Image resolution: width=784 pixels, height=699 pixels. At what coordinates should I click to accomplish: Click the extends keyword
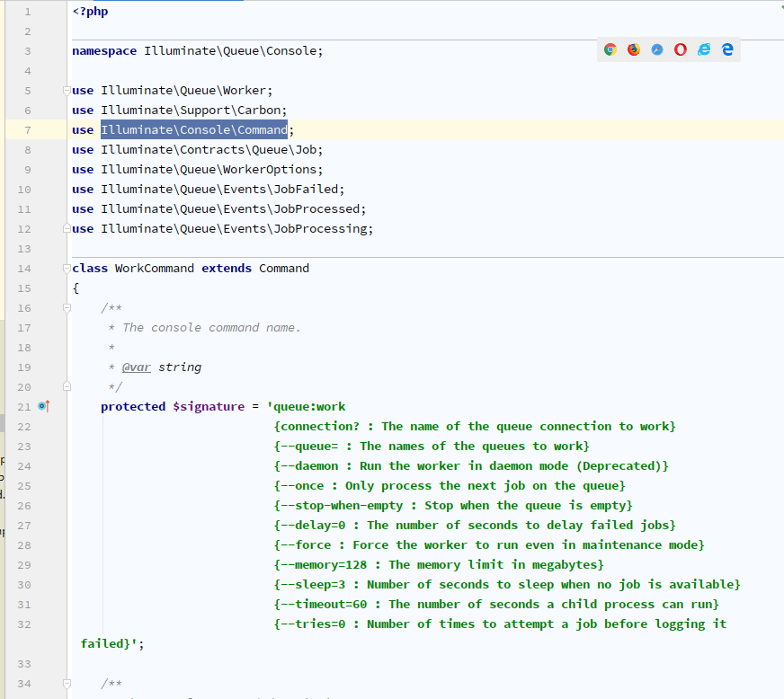227,269
